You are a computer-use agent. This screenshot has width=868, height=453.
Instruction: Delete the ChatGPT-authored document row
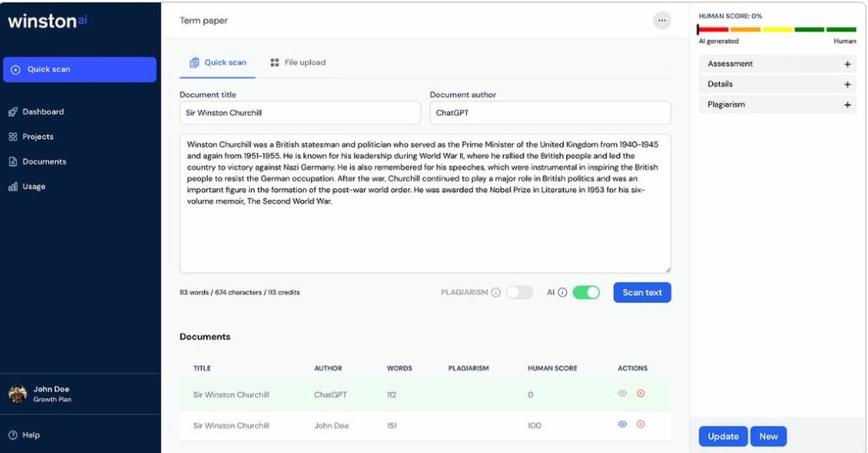[x=641, y=393]
